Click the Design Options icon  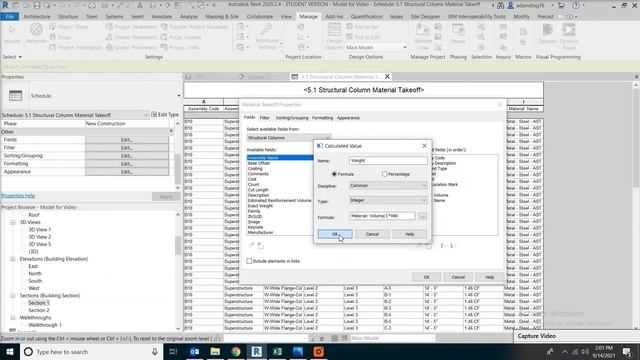pos(334,30)
